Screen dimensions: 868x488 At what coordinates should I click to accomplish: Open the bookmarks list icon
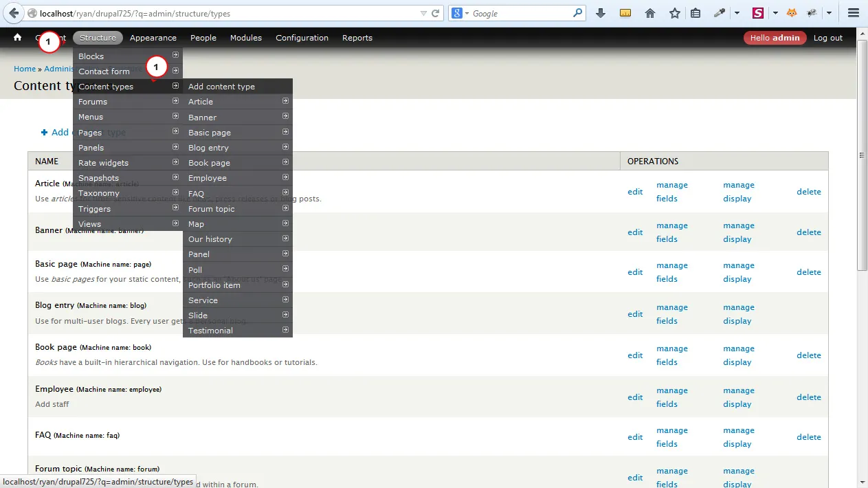[x=695, y=13]
